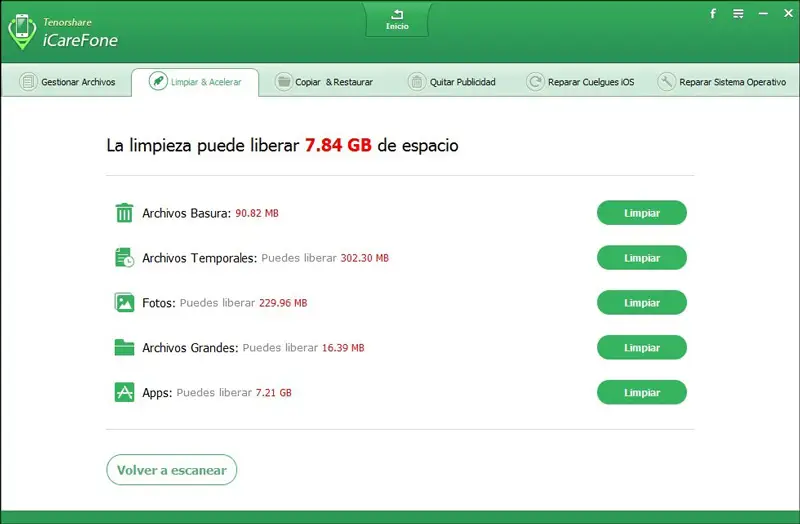Open the hamburger menu icon
Image resolution: width=800 pixels, height=524 pixels.
coord(738,14)
